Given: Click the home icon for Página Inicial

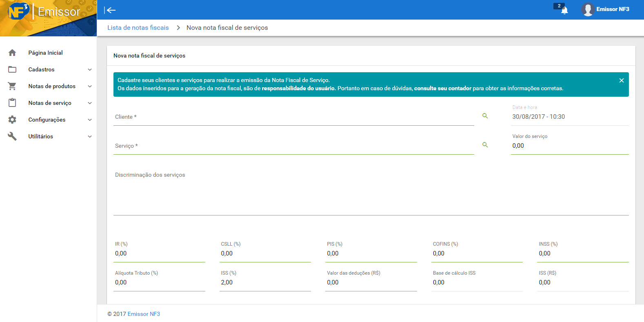Looking at the screenshot, I should (x=12, y=53).
